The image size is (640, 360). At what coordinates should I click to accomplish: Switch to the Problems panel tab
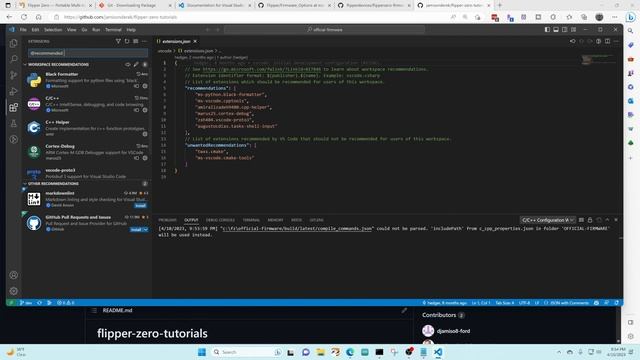[x=167, y=220]
